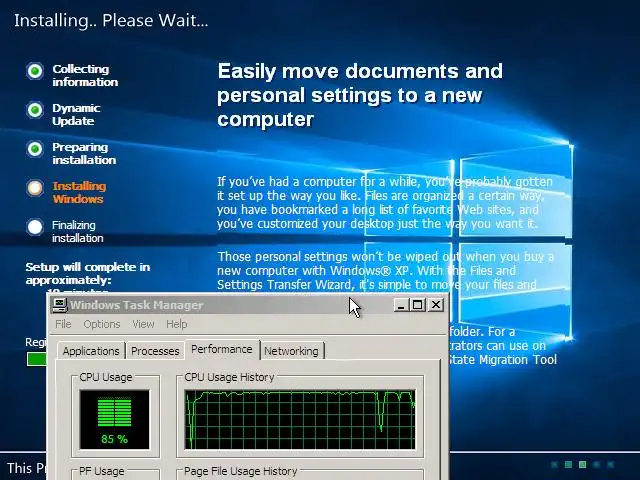
Task: Click the 'Setup will complete in approximately' text
Action: click(88, 273)
